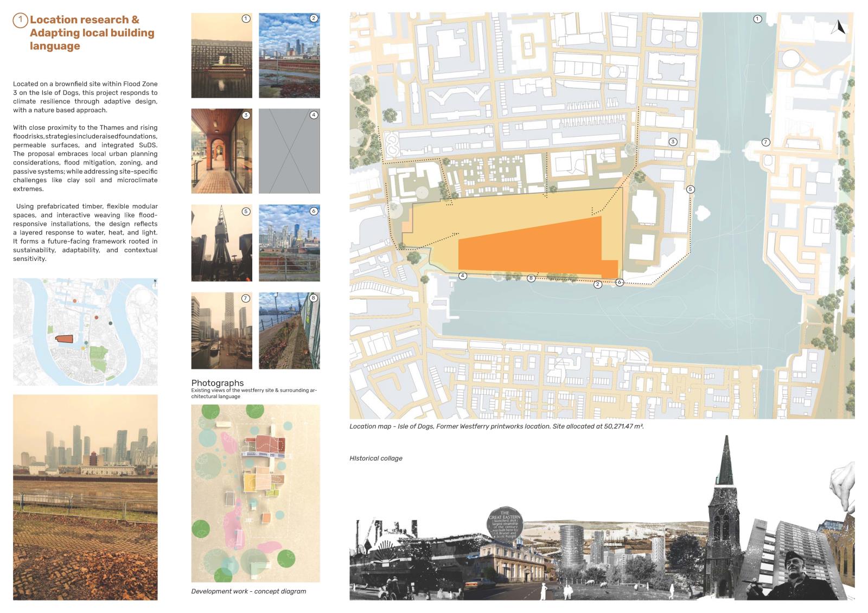Viewport: 868px width, 613px height.
Task: Open photograph 1 thumbnail
Action: tap(221, 56)
